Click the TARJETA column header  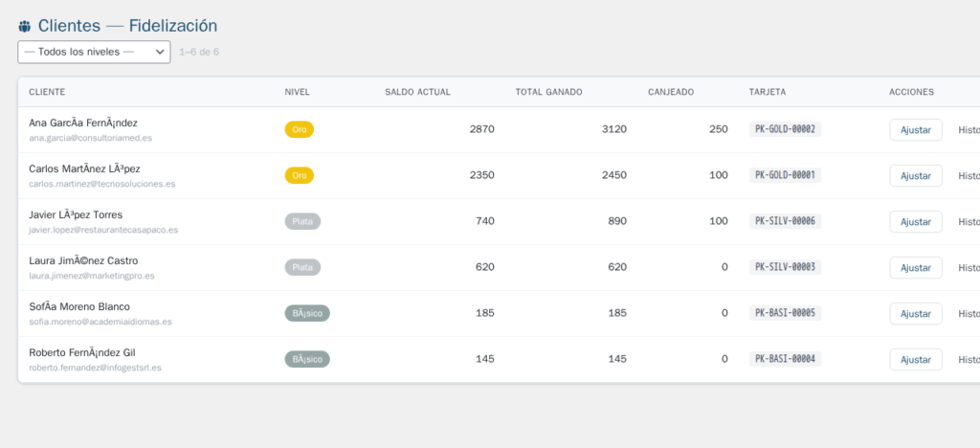(x=768, y=92)
